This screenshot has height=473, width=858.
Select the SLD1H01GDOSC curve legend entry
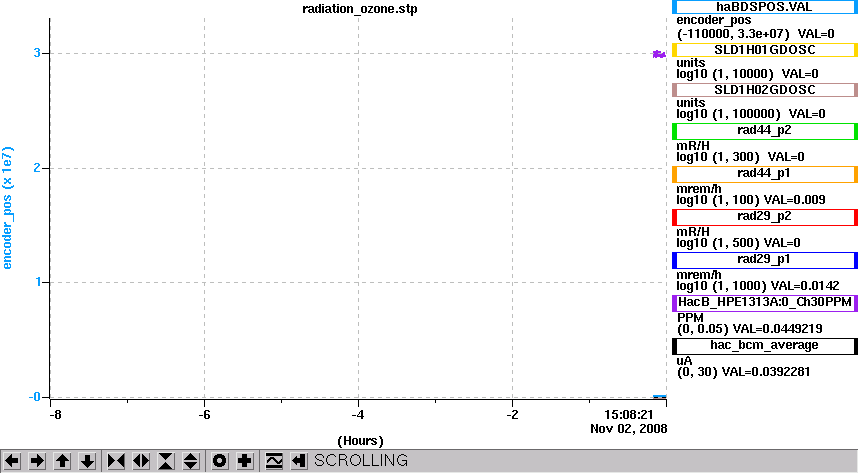(764, 50)
